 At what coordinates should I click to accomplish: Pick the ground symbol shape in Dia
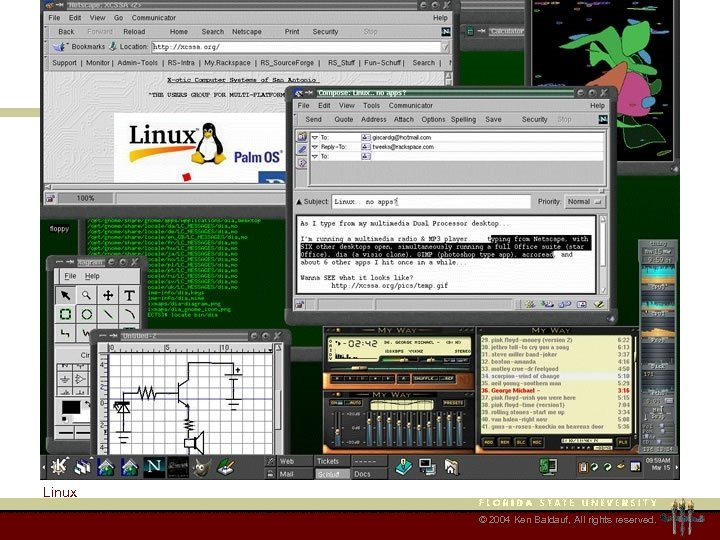coord(65,379)
